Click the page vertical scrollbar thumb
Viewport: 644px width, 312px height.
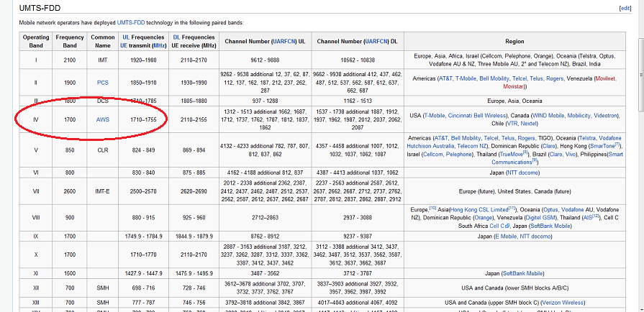[x=640, y=74]
